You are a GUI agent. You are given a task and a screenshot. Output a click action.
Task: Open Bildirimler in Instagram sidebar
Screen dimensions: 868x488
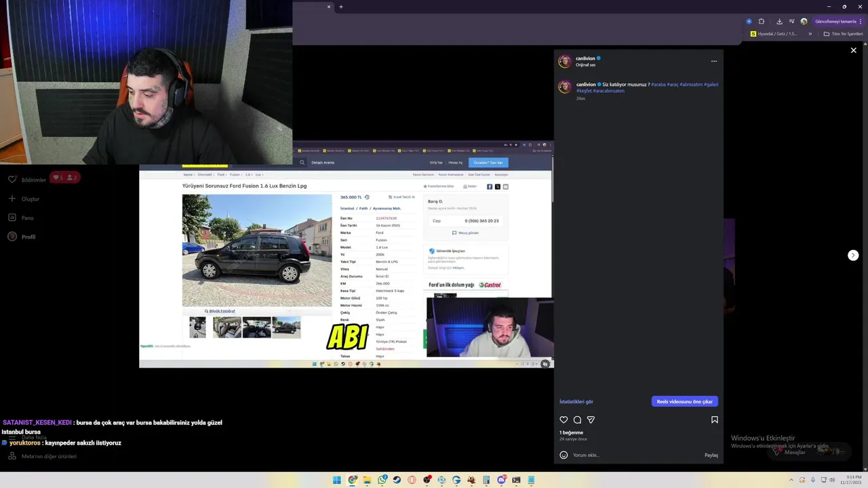[27, 180]
